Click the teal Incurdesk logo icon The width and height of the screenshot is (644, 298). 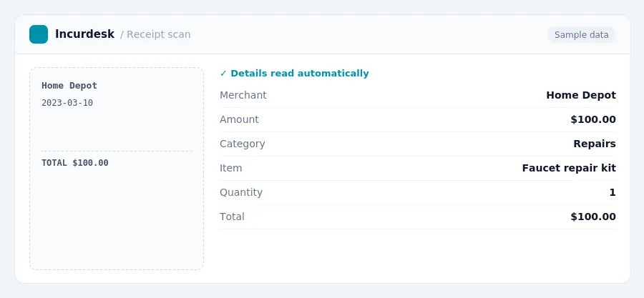39,34
